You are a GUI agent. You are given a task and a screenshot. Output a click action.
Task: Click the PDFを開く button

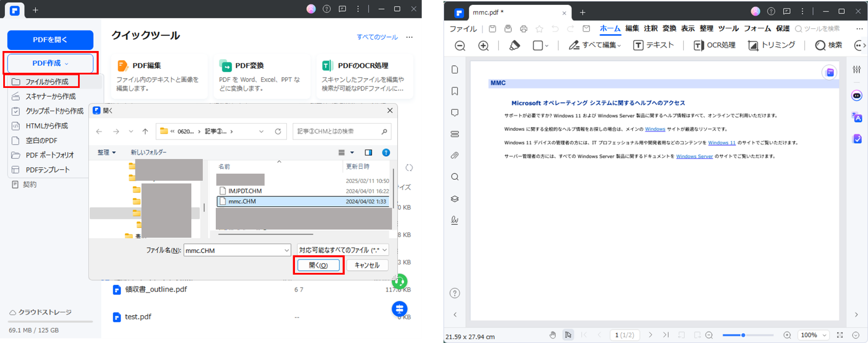coord(50,40)
